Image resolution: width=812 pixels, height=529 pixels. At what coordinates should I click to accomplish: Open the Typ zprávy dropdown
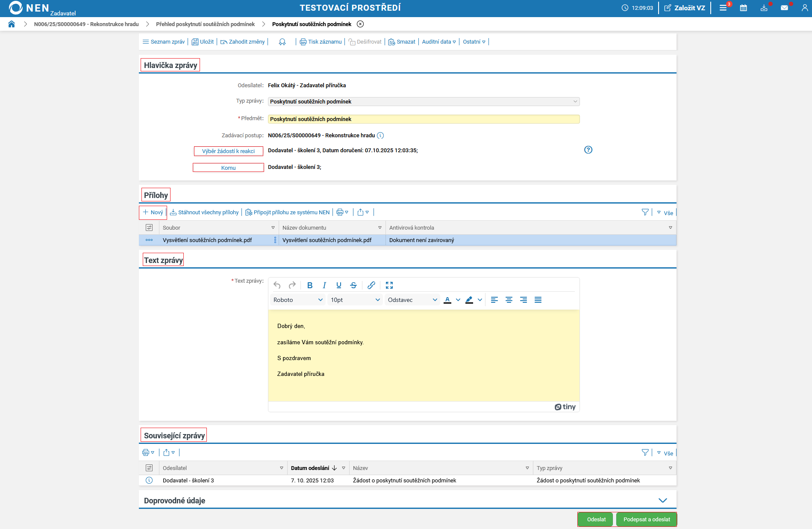(x=424, y=101)
